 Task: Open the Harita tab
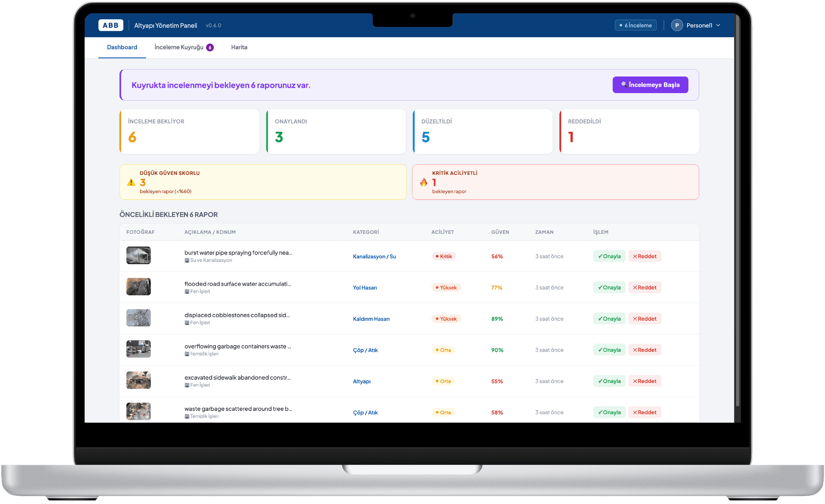pyautogui.click(x=239, y=47)
